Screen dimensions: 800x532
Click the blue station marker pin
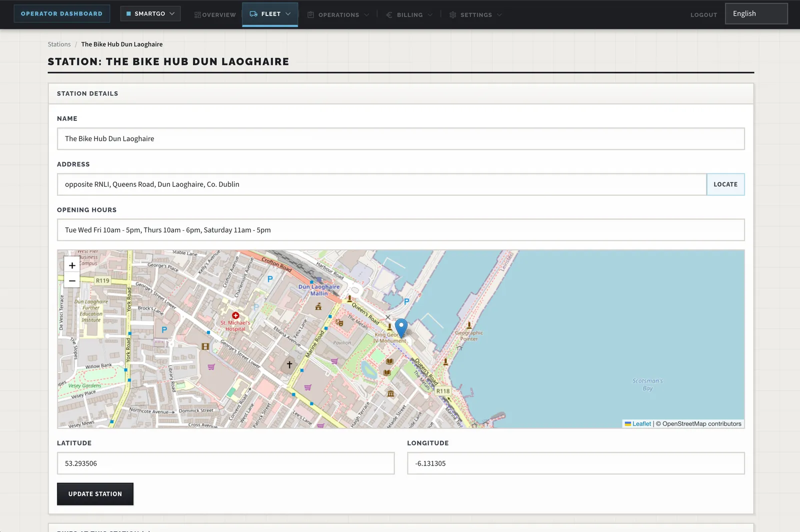pos(401,328)
